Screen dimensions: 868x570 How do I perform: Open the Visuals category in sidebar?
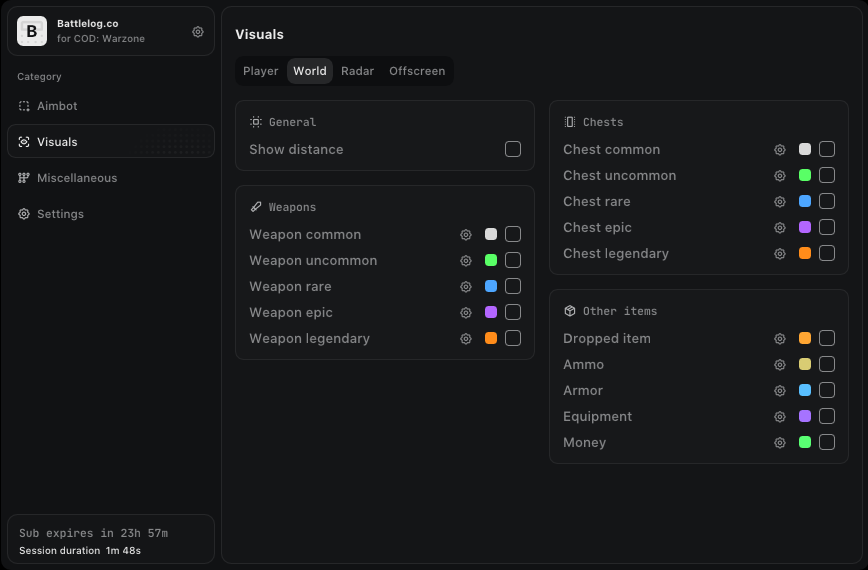[x=111, y=142]
